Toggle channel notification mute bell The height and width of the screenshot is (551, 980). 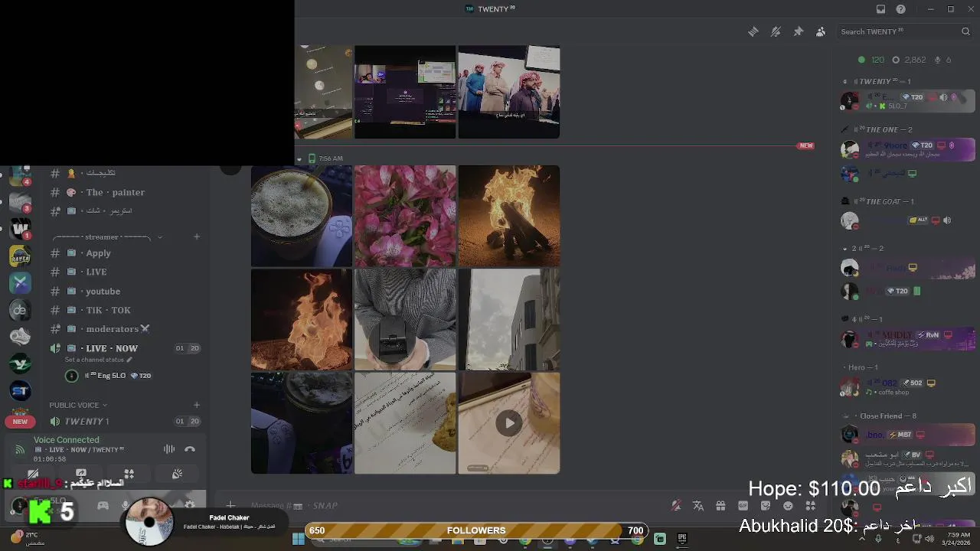pyautogui.click(x=776, y=31)
